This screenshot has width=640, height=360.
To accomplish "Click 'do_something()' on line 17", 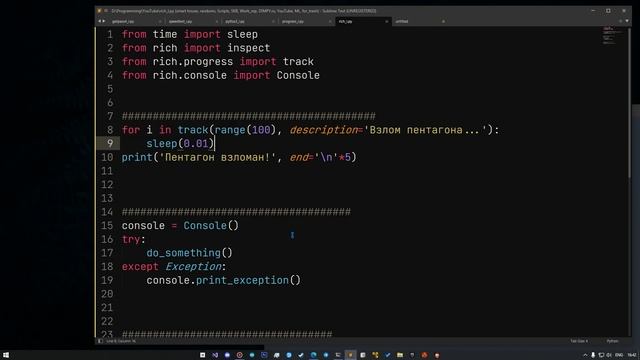I will pyautogui.click(x=189, y=253).
